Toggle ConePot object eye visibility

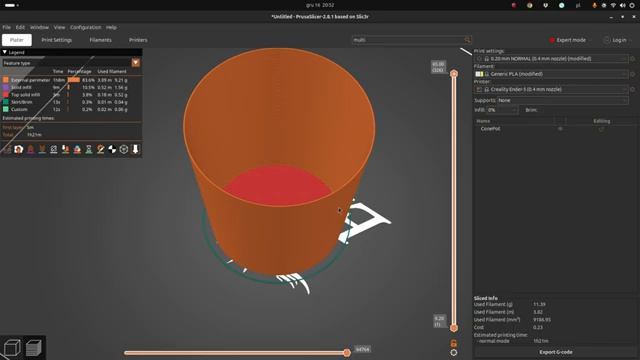(560, 129)
